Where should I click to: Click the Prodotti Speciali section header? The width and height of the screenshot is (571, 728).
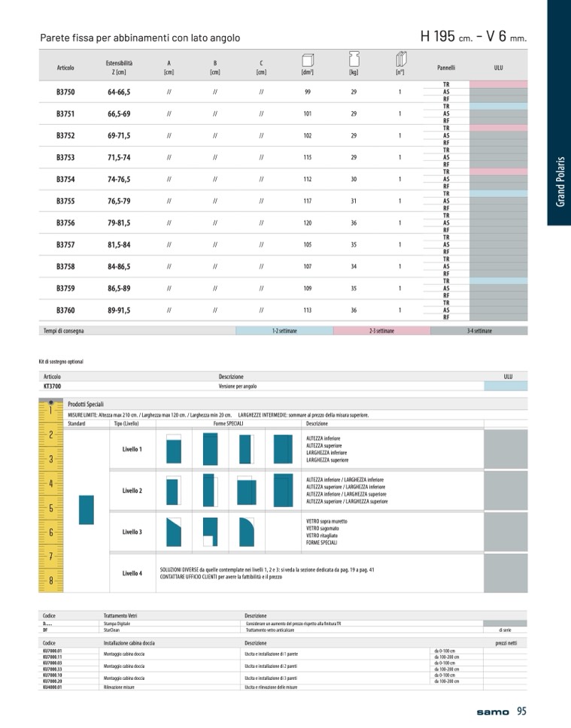(86, 404)
